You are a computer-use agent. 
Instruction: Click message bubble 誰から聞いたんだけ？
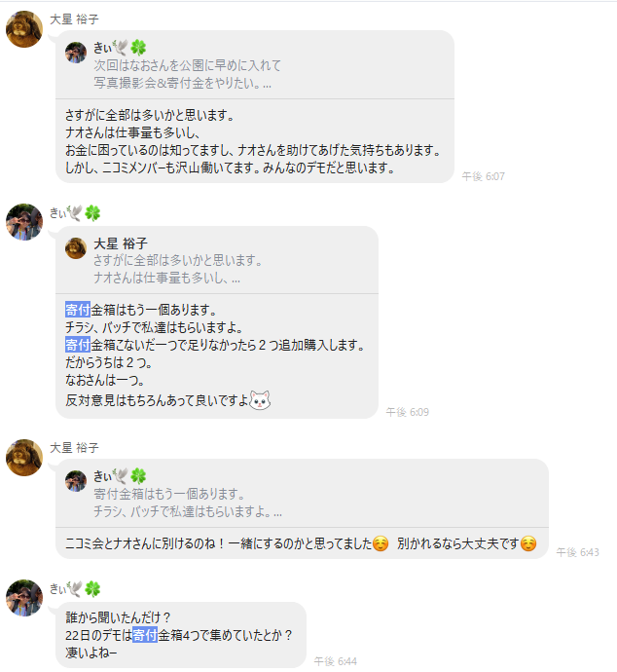coord(181,635)
